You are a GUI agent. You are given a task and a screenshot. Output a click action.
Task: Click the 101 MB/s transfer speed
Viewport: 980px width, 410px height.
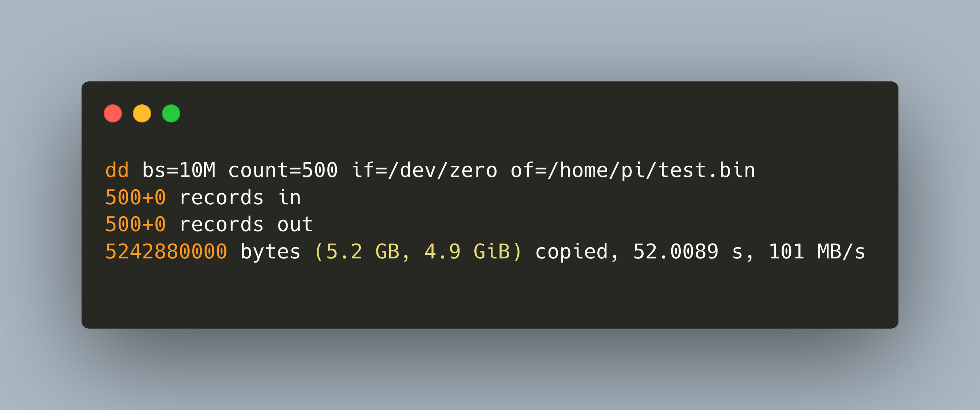817,252
